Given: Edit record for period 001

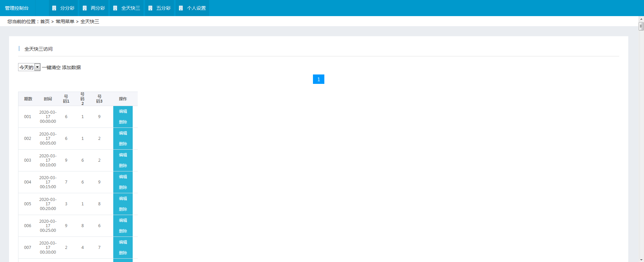Looking at the screenshot, I should tap(123, 111).
